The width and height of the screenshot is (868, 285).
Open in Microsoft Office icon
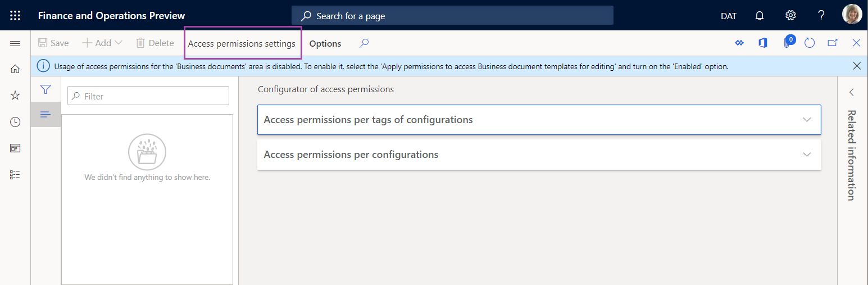pyautogui.click(x=763, y=43)
